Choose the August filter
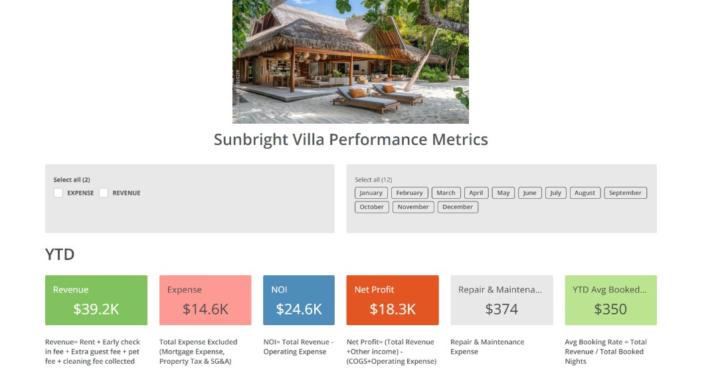720x383 pixels. tap(585, 193)
